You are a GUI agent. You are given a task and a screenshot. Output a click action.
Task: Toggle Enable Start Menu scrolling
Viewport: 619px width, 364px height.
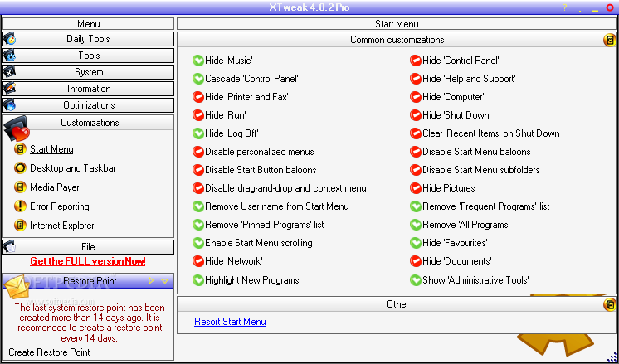(197, 243)
